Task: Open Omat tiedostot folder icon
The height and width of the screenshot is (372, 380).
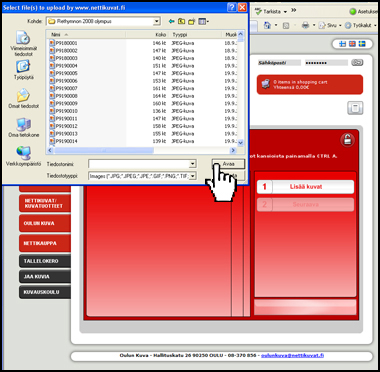Action: coord(23,99)
